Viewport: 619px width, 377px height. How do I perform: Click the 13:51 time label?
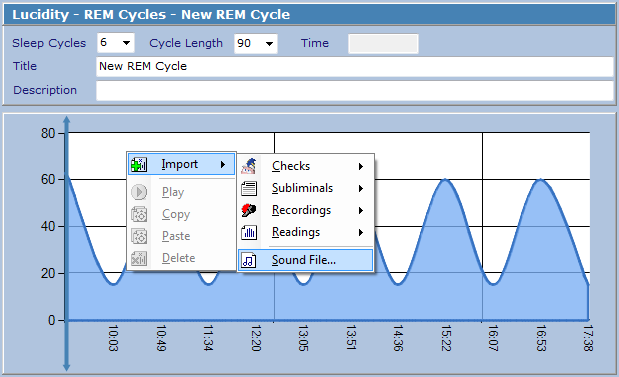coord(351,338)
